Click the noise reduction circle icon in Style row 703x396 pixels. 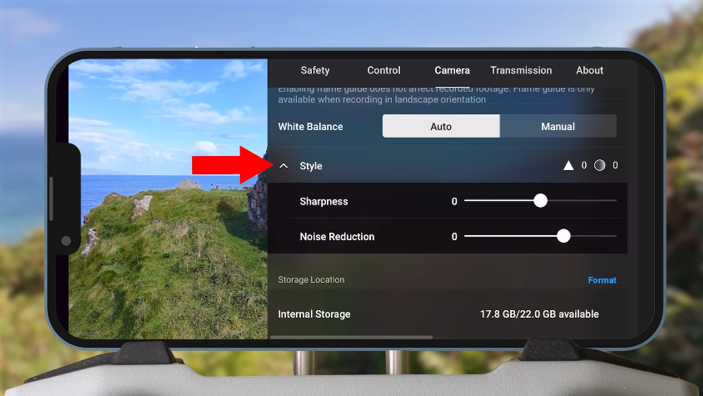click(x=599, y=165)
